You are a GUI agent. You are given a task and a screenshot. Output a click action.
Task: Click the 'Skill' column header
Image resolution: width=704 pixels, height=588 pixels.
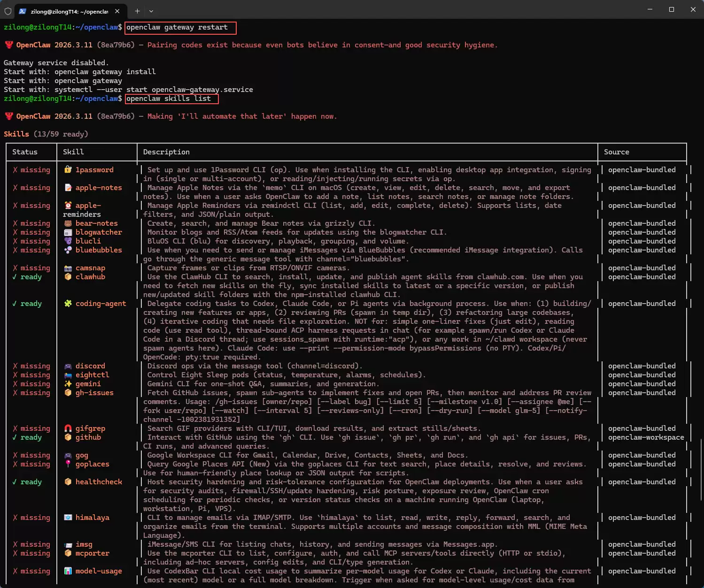pos(73,152)
